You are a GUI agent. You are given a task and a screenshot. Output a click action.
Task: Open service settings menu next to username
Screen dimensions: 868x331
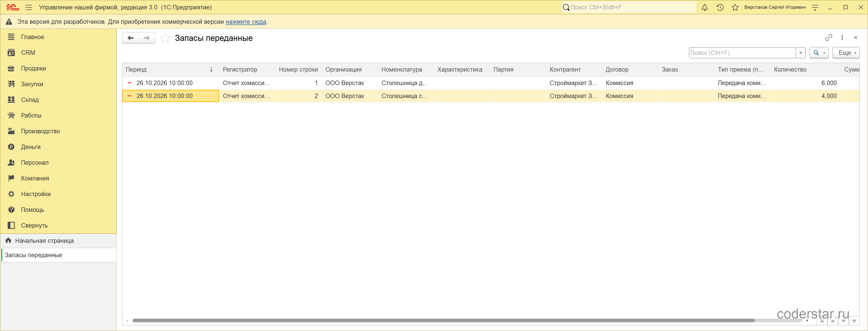pyautogui.click(x=815, y=7)
